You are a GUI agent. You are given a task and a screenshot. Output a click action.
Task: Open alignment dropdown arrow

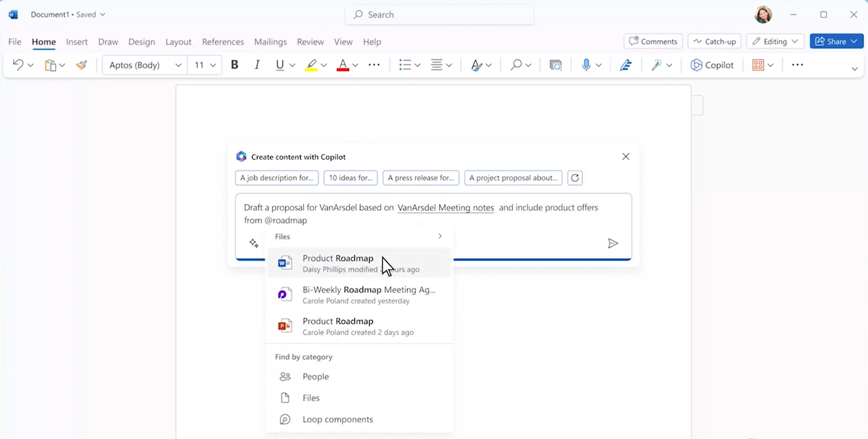tap(449, 65)
